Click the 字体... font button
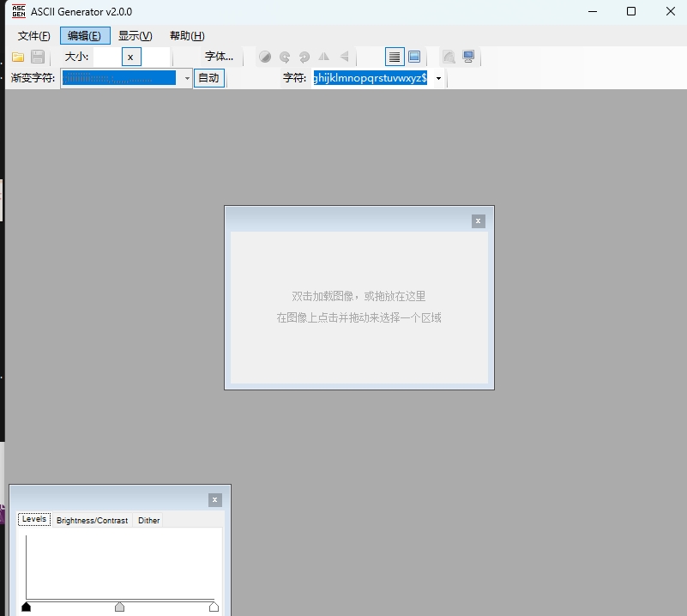The width and height of the screenshot is (687, 616). 219,57
